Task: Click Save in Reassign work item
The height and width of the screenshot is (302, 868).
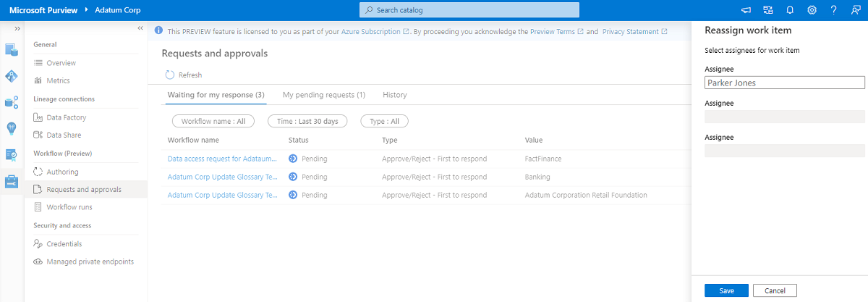Action: (726, 290)
